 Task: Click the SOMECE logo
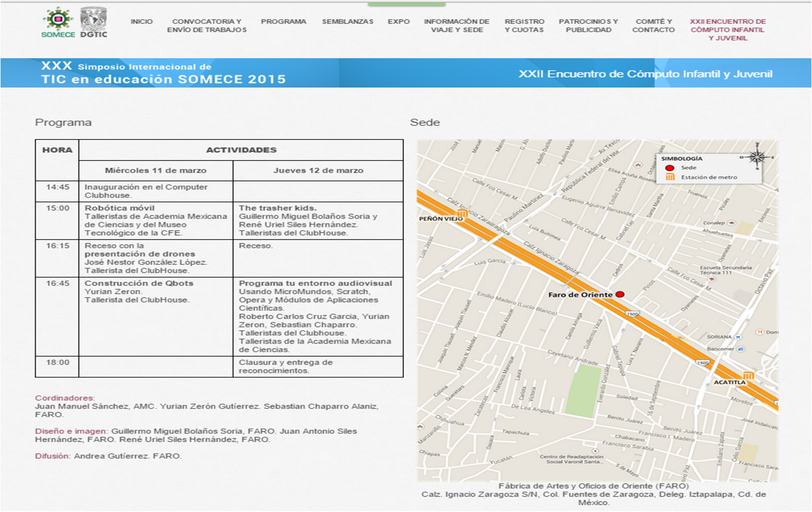pyautogui.click(x=58, y=23)
